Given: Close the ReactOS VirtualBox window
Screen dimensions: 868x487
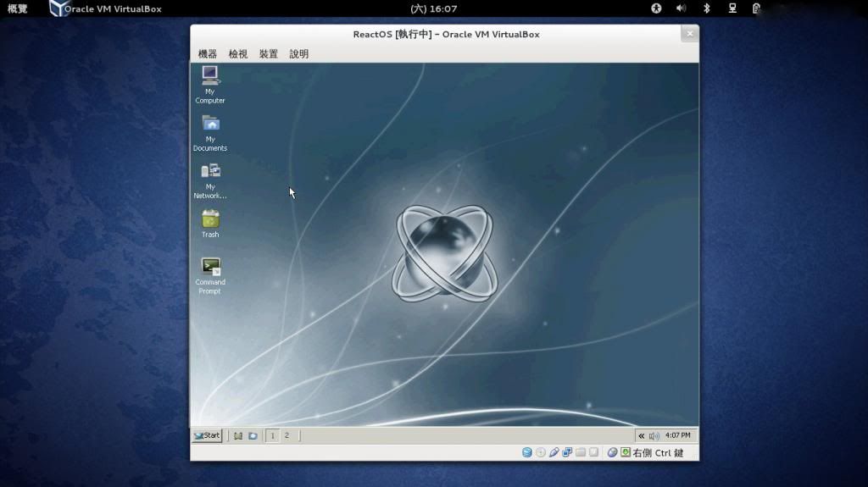Looking at the screenshot, I should coord(690,34).
